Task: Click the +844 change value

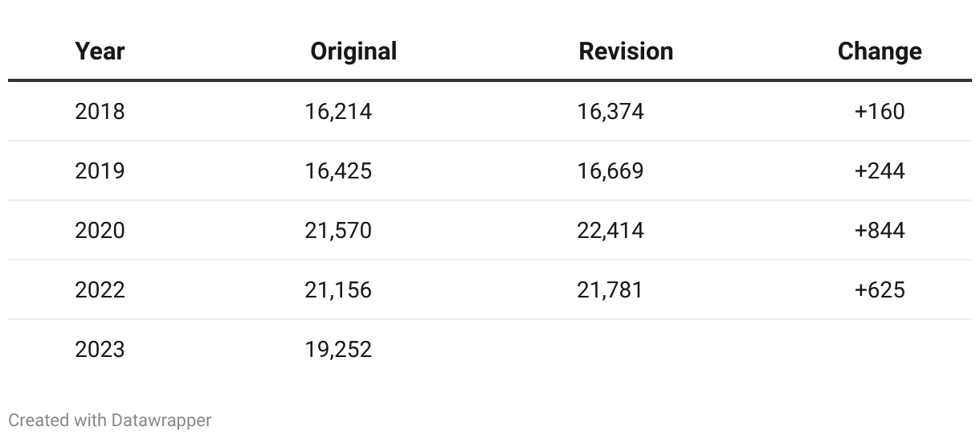Action: point(880,230)
